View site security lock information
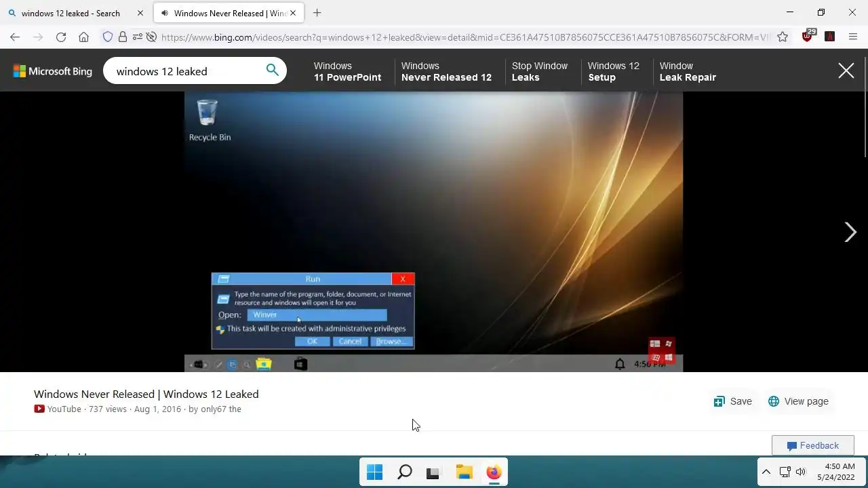The height and width of the screenshot is (488, 868). click(x=122, y=37)
